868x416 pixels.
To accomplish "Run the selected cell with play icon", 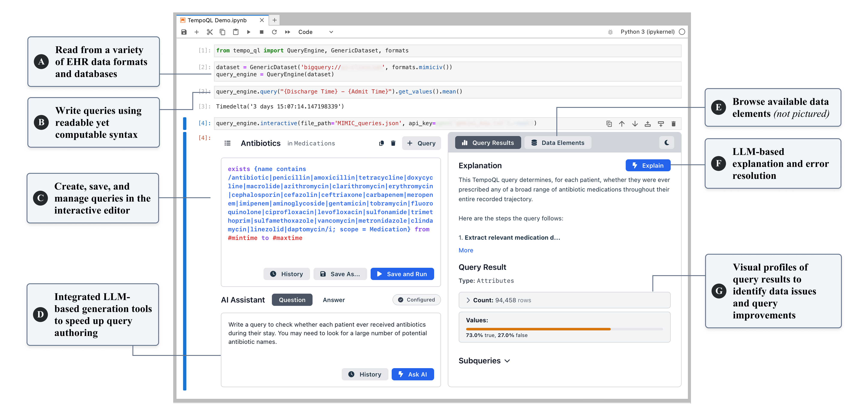I will pyautogui.click(x=249, y=32).
